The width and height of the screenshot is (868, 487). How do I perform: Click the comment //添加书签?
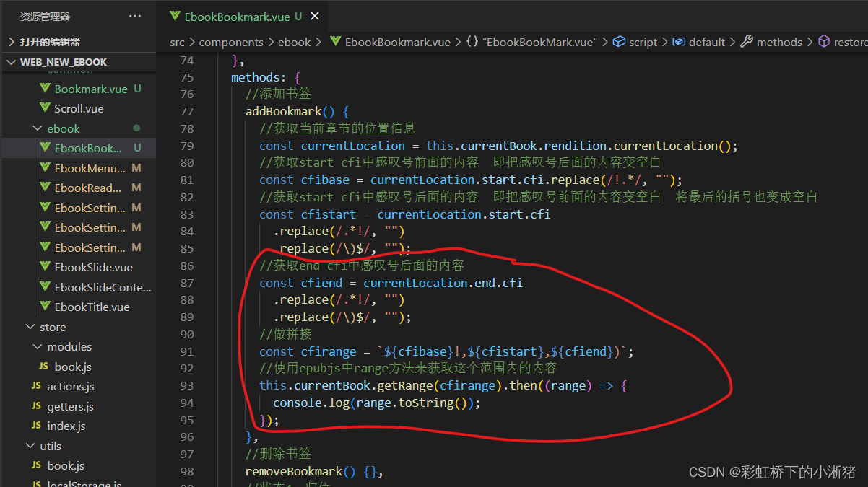point(278,94)
